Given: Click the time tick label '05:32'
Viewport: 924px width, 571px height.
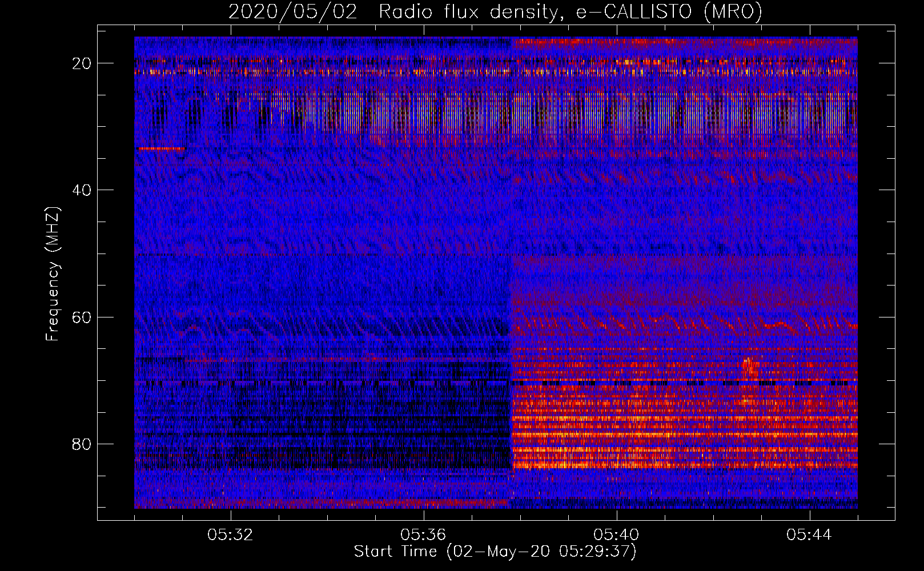Looking at the screenshot, I should (230, 535).
